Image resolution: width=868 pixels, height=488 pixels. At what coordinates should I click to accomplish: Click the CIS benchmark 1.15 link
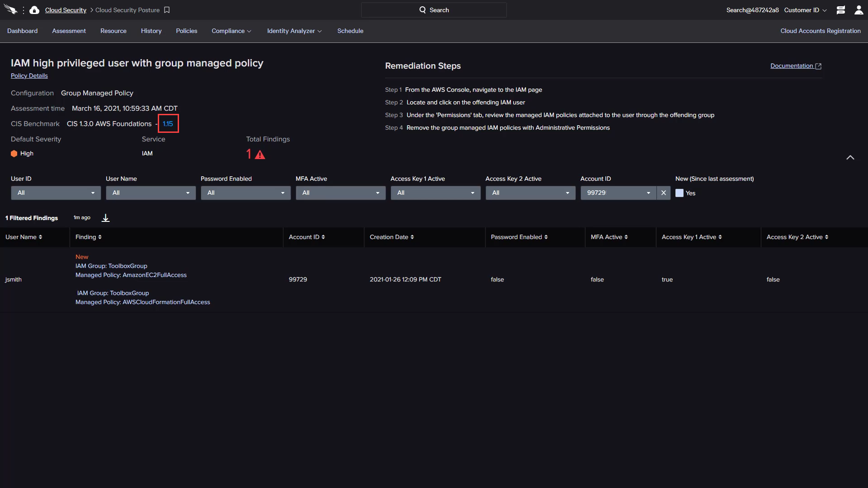coord(168,123)
